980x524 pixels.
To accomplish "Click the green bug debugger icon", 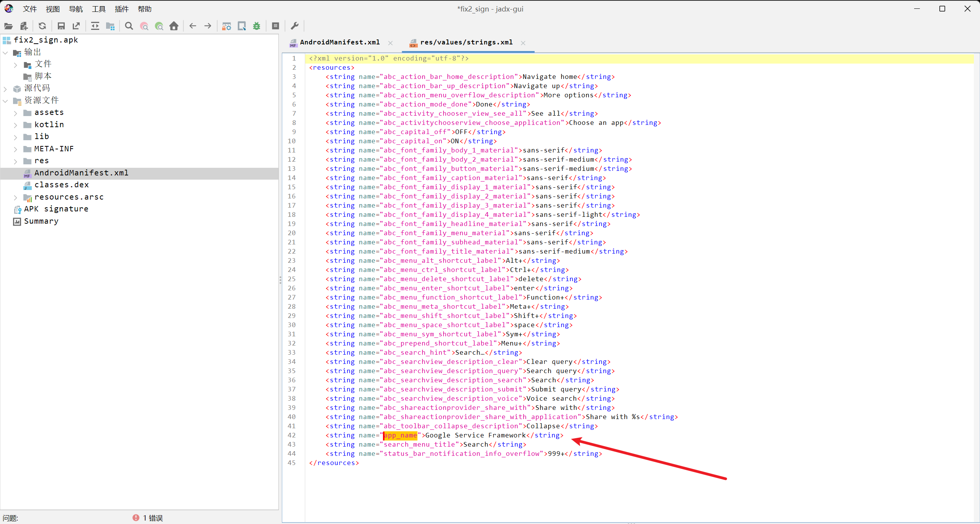I will pos(257,26).
